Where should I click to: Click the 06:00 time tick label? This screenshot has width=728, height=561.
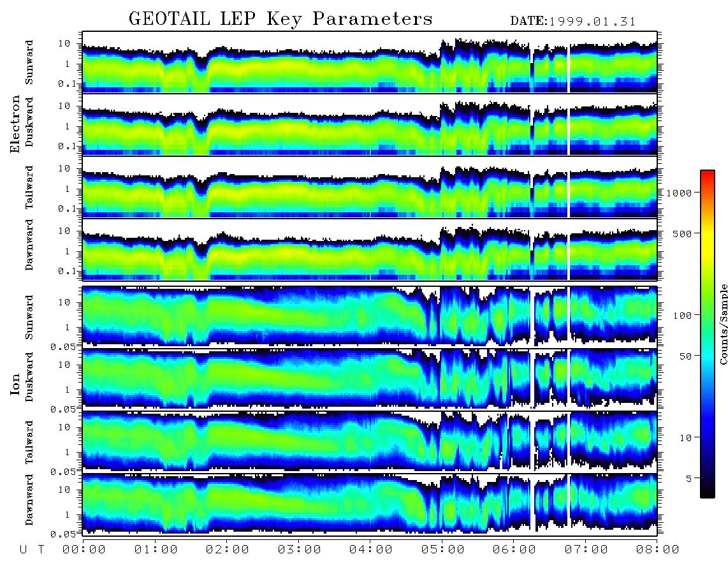click(514, 550)
